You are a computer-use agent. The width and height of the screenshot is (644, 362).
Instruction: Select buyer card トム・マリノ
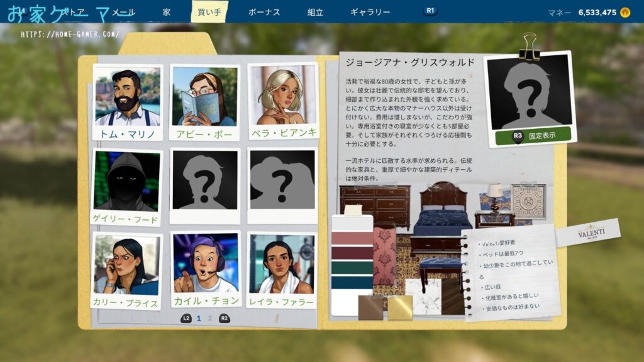(127, 102)
